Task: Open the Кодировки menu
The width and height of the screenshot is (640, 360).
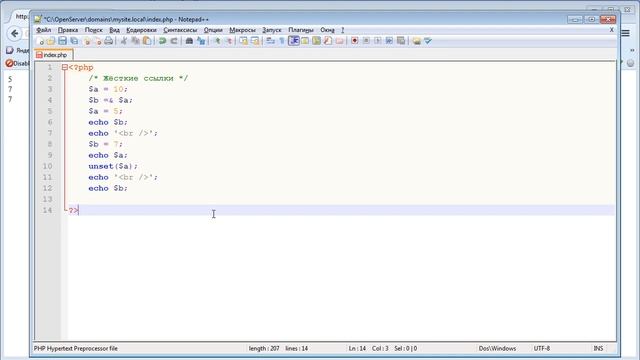Action: pos(141,30)
